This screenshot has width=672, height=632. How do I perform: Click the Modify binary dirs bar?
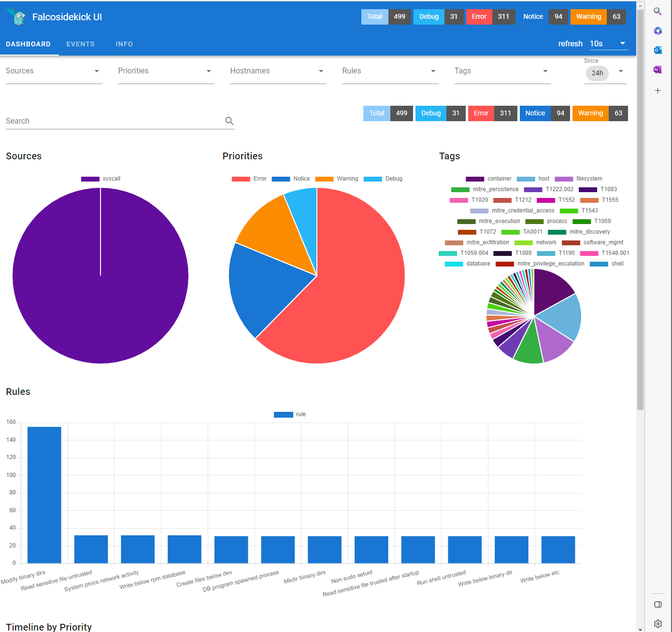coord(44,495)
